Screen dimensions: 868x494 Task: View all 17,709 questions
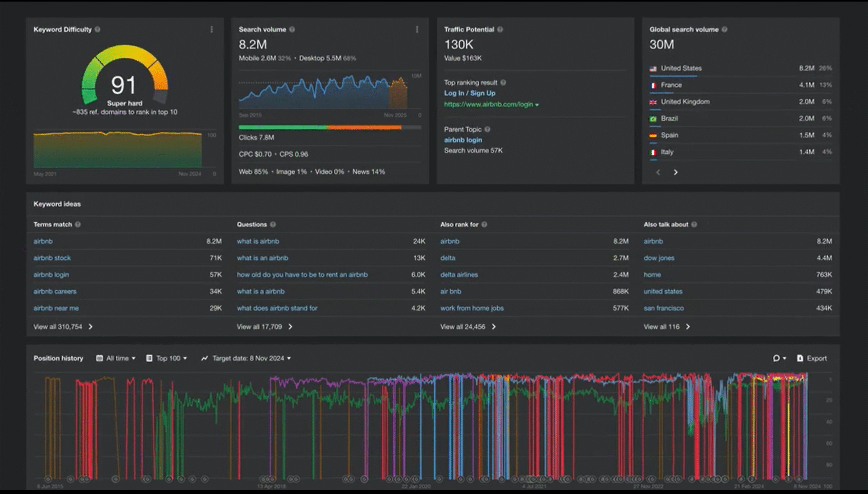pyautogui.click(x=264, y=327)
